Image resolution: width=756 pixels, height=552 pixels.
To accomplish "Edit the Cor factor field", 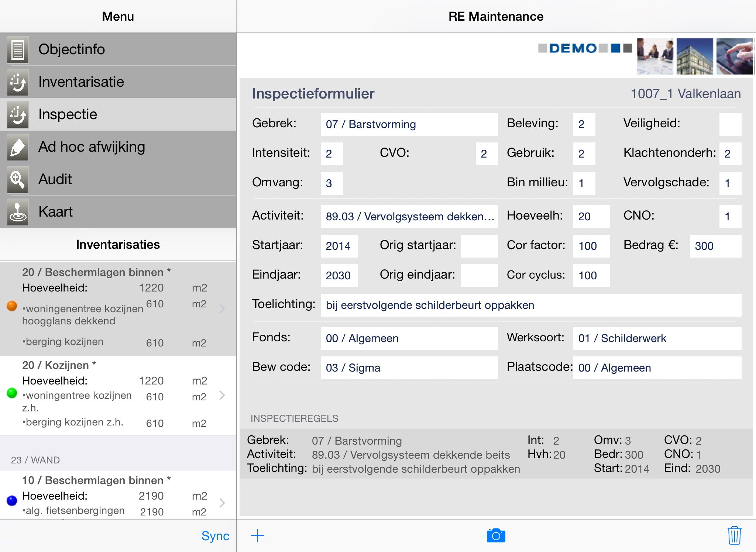I will (x=591, y=246).
